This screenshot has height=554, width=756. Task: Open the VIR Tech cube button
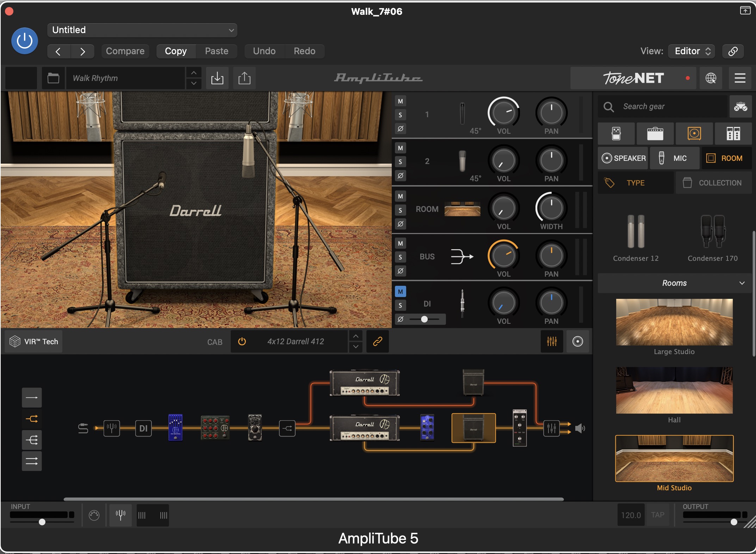click(34, 341)
